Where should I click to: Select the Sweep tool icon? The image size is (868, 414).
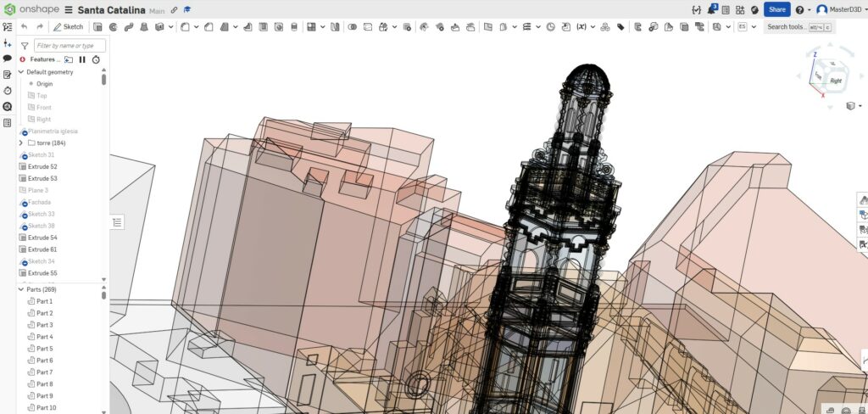tap(129, 26)
